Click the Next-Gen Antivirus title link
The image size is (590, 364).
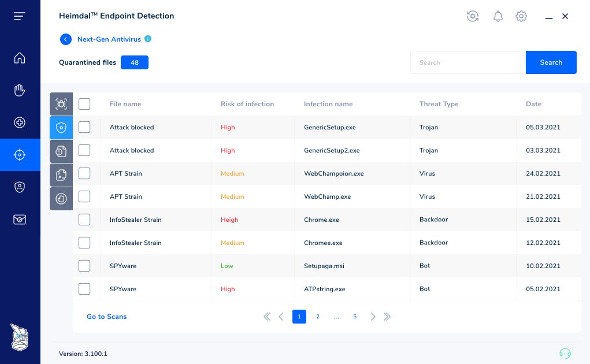[109, 39]
